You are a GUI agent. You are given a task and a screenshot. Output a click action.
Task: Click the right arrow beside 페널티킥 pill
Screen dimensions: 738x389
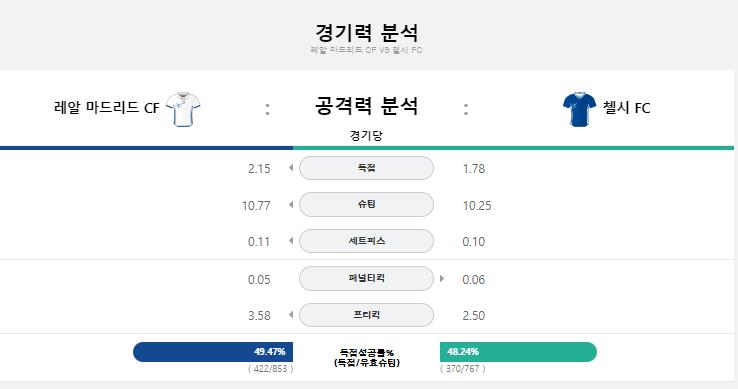click(x=442, y=278)
